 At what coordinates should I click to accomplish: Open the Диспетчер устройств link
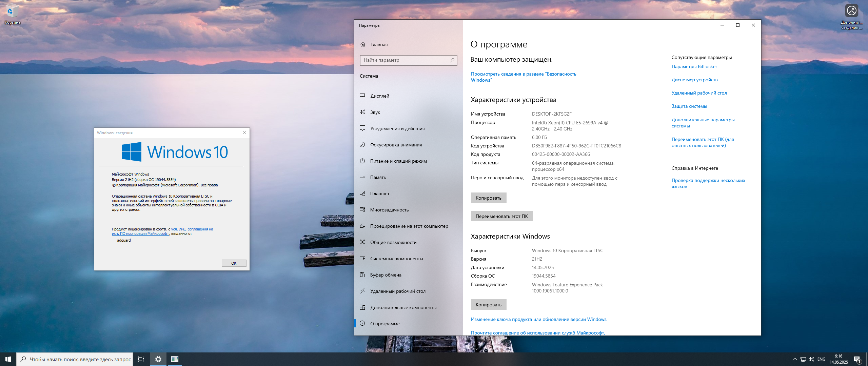(x=694, y=80)
